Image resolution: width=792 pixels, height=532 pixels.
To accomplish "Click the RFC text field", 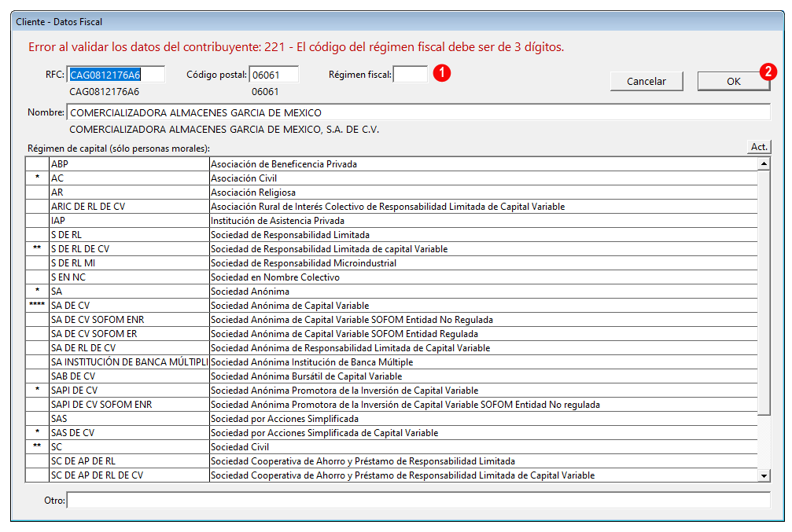I will [x=116, y=75].
